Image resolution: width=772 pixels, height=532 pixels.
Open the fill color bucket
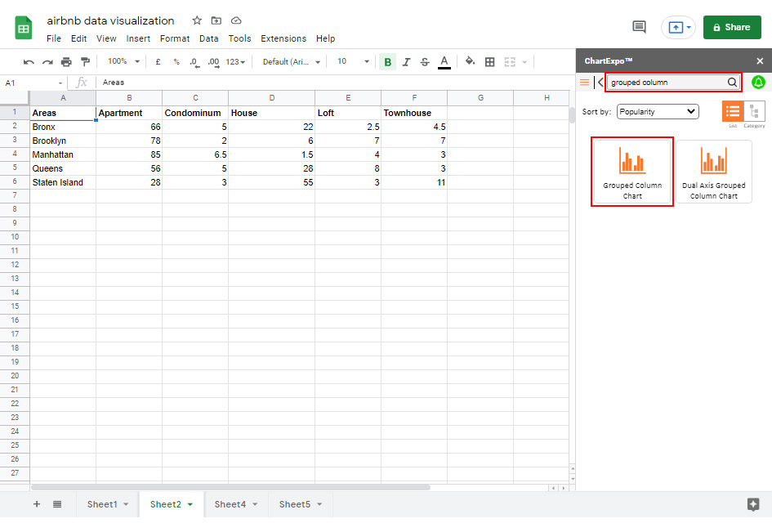point(471,61)
